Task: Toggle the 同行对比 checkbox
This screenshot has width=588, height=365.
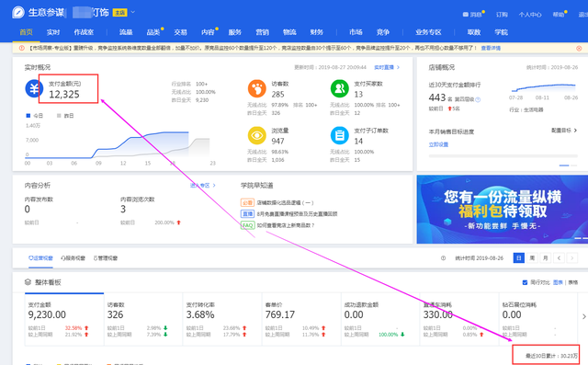Action: tap(525, 282)
